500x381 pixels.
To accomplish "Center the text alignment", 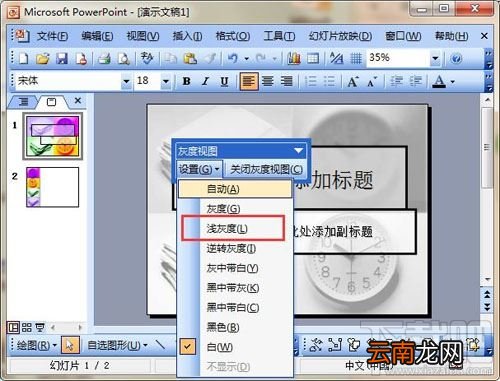I will click(x=267, y=81).
